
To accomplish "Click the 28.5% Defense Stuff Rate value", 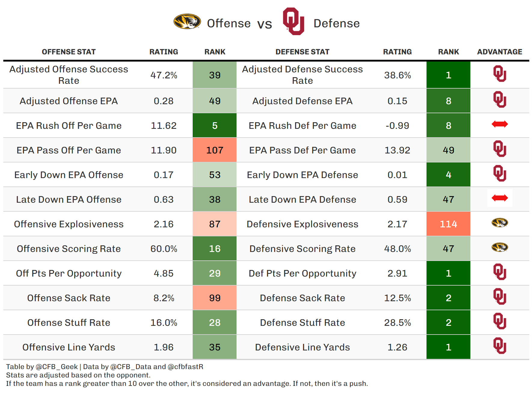I will tap(397, 323).
